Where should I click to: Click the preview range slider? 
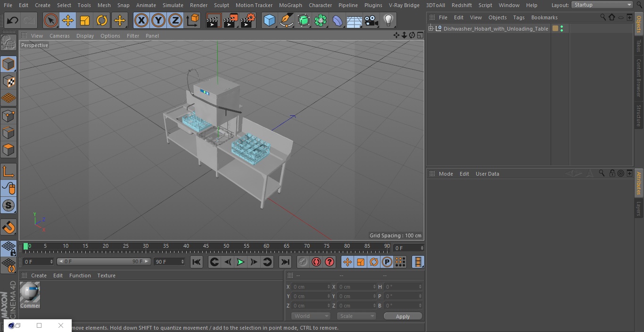(104, 261)
